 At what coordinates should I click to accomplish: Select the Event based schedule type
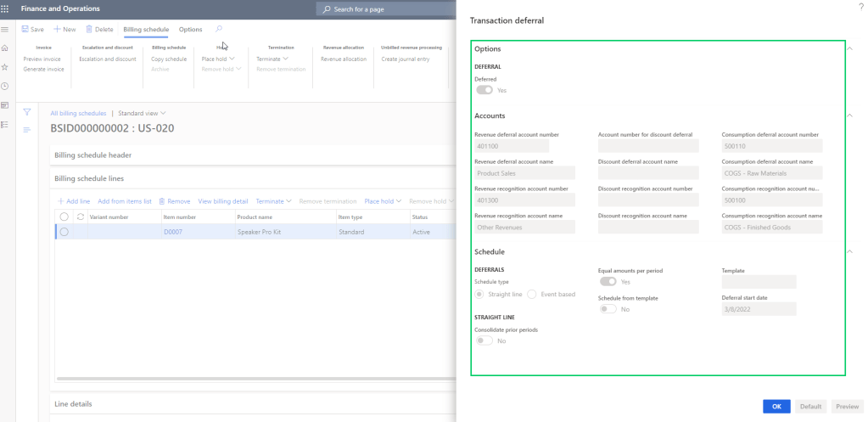coord(532,294)
